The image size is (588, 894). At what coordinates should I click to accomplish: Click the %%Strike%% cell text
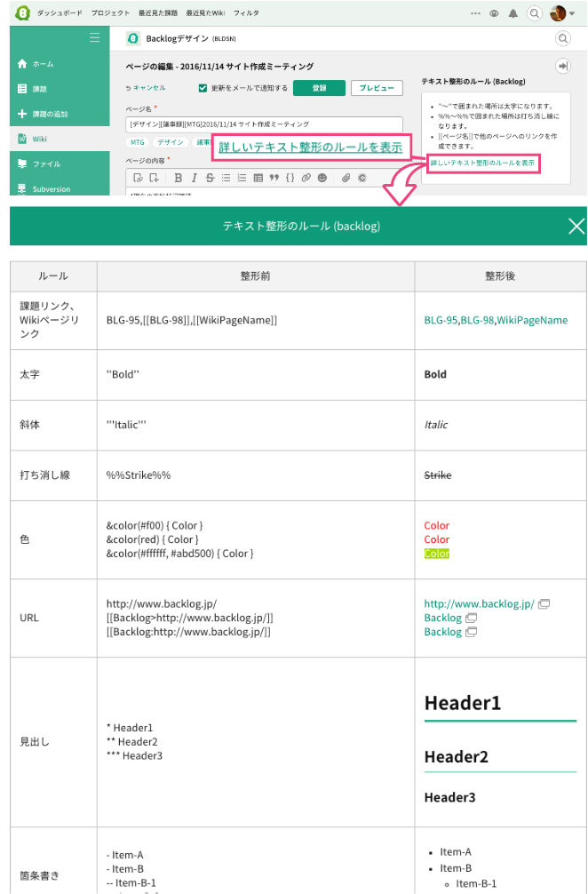pos(139,475)
